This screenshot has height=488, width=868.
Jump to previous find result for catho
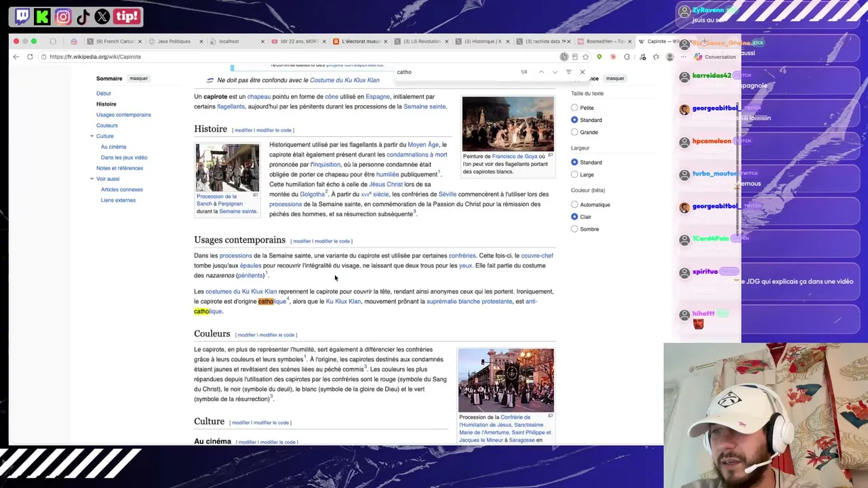point(541,72)
